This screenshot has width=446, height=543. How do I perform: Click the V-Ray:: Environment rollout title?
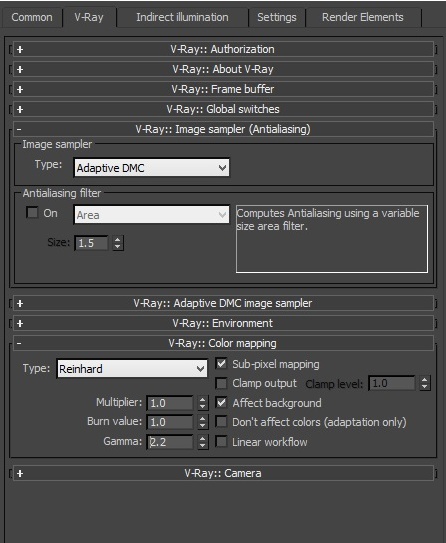(x=223, y=323)
